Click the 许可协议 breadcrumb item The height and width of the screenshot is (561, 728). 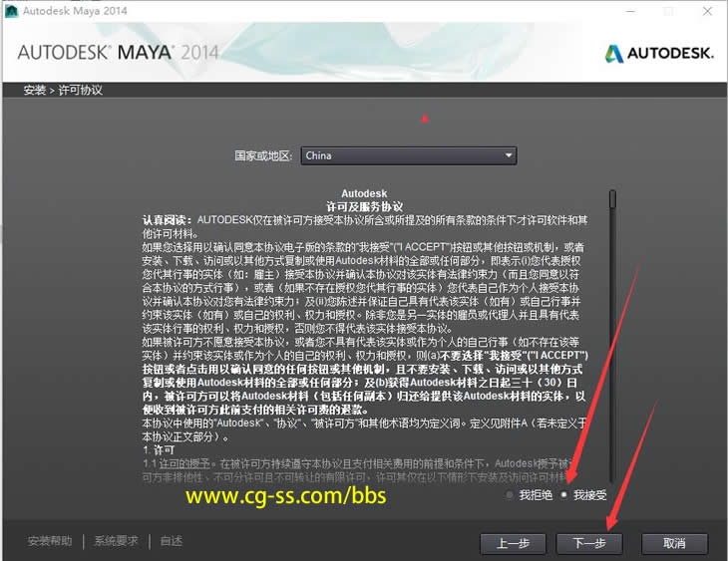click(x=80, y=91)
